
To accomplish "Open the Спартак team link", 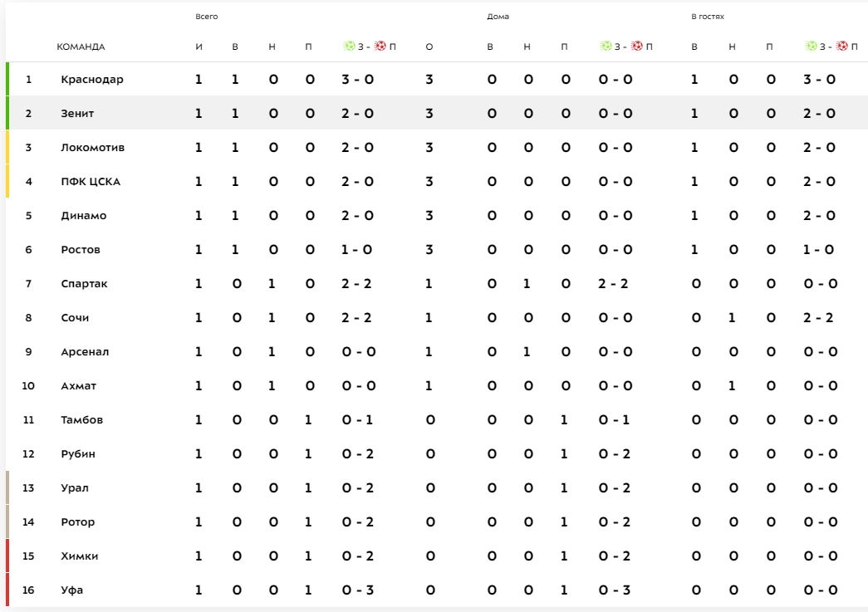I will [x=84, y=284].
